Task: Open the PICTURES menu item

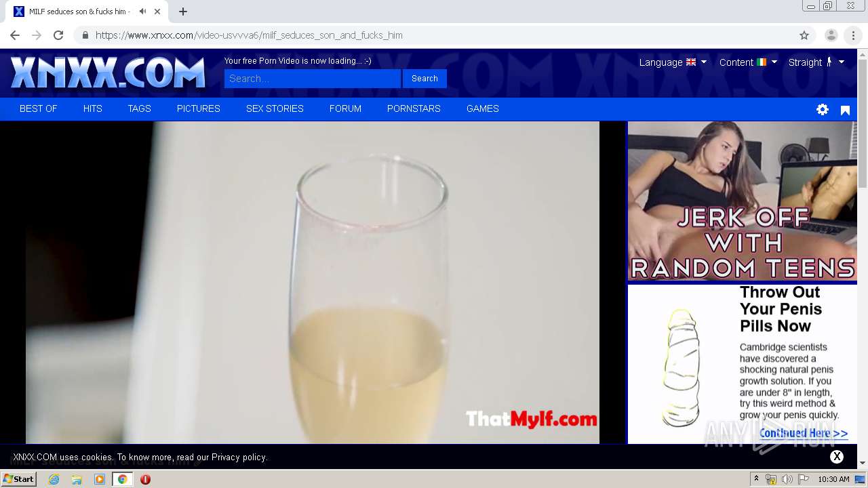Action: 199,108
